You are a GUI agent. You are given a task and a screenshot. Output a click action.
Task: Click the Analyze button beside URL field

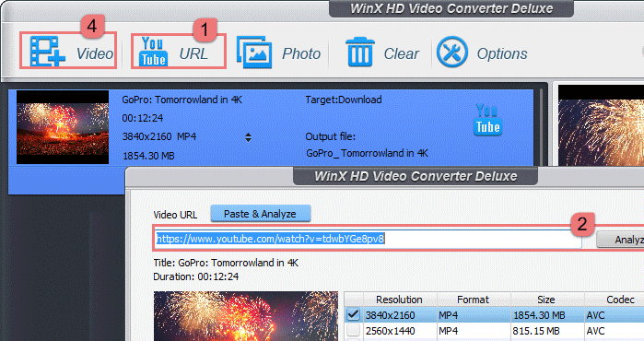[x=620, y=240]
